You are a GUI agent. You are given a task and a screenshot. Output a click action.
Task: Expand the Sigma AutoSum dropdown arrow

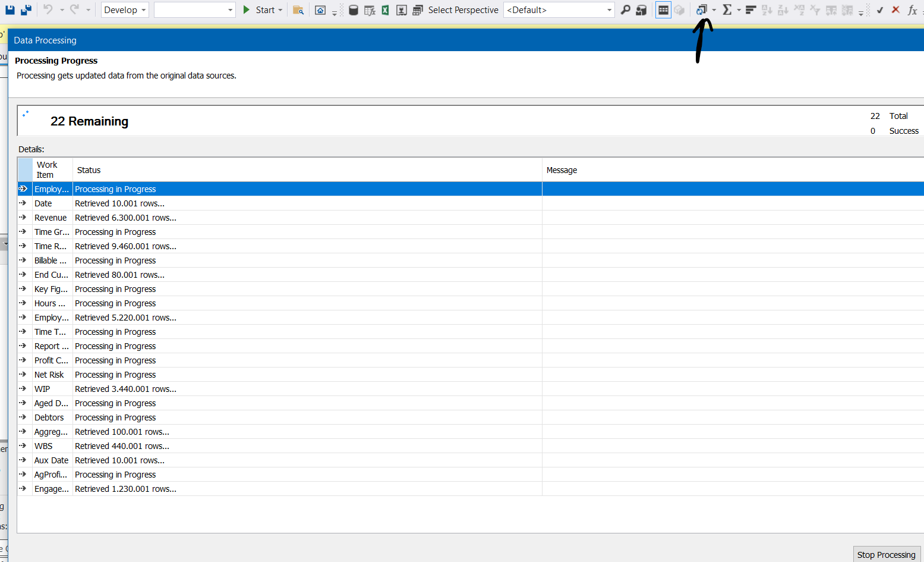pos(739,10)
